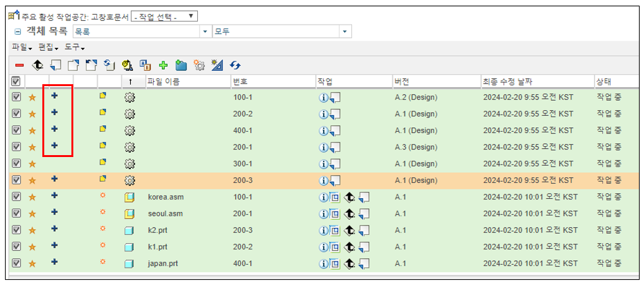Click Open in Creo icon in seoul.asm row
644x283 pixels.
coord(349,214)
